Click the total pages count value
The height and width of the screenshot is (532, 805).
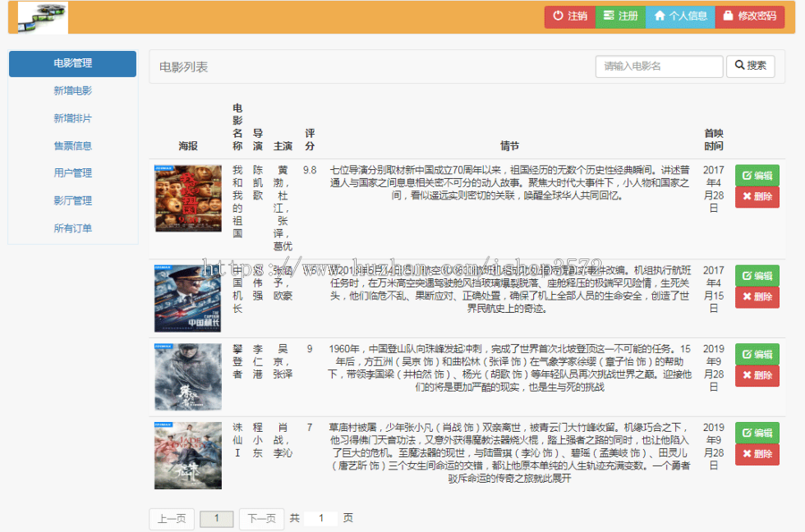click(321, 519)
